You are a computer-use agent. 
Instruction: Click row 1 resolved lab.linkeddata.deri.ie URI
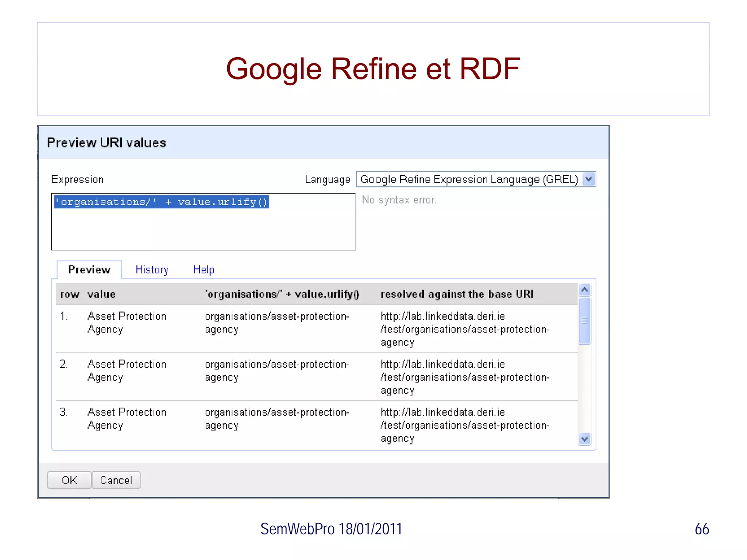click(465, 329)
